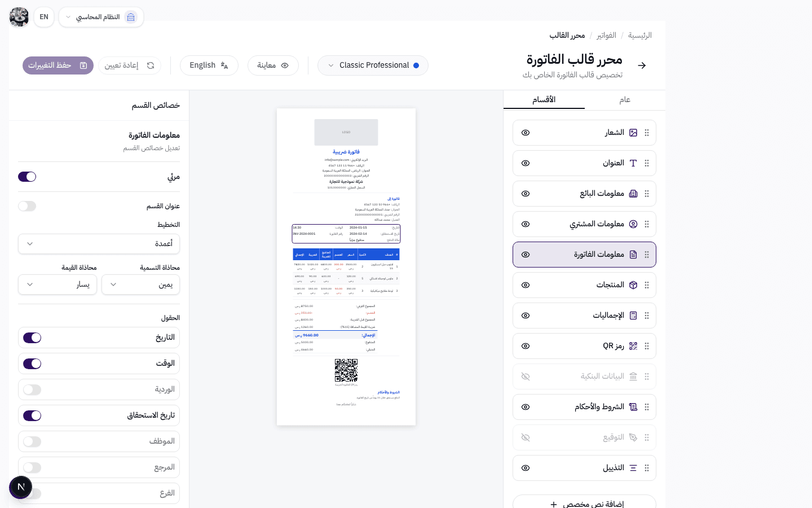Expand the Classic Professional template dropdown

coord(373,65)
